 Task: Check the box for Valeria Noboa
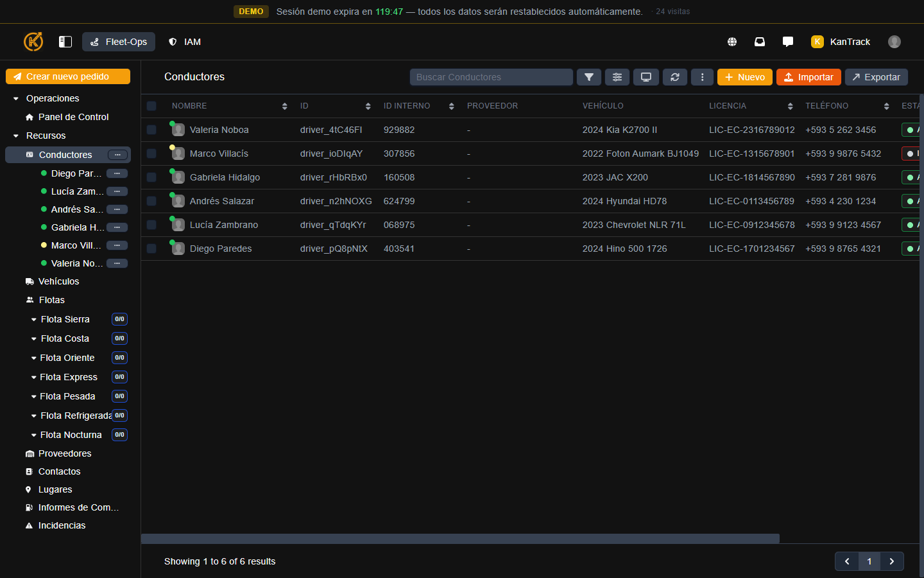click(151, 130)
